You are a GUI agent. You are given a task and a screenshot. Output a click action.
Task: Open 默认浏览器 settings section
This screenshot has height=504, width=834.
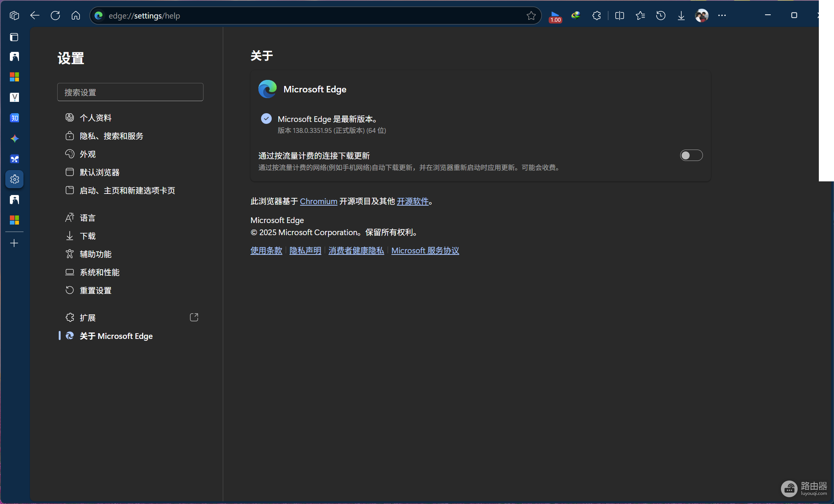[130, 172]
